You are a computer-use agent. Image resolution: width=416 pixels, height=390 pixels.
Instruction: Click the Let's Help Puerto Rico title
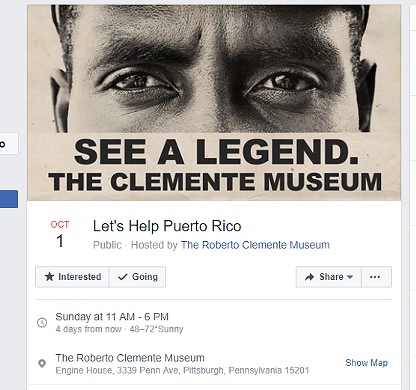pyautogui.click(x=167, y=226)
